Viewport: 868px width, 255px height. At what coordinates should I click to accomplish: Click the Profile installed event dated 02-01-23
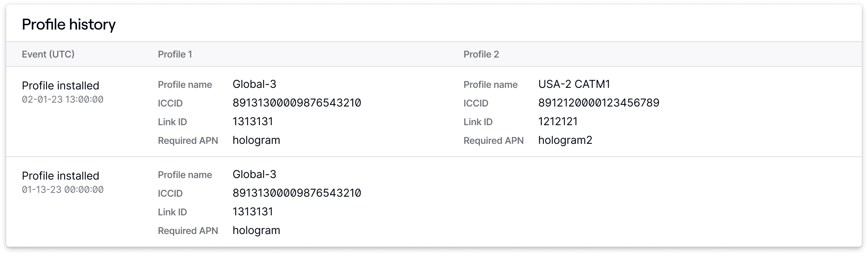[61, 85]
